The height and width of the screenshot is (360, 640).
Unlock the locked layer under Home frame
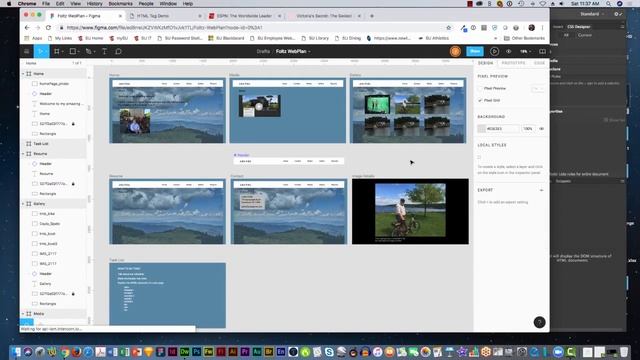[73, 124]
